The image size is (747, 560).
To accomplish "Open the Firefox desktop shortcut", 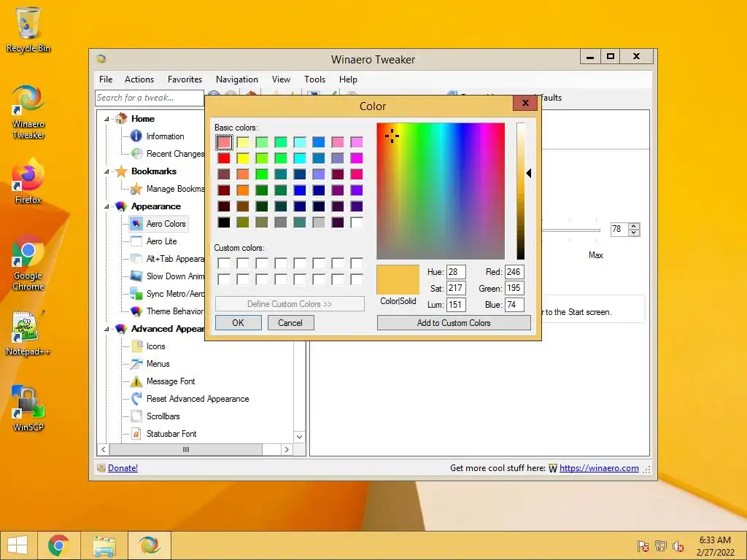I will point(28,182).
